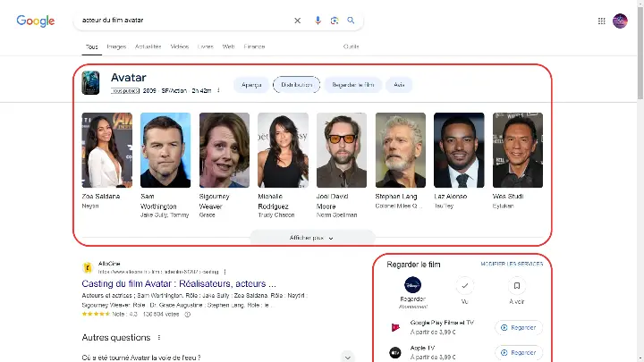This screenshot has width=644, height=362.
Task: Open the Google account profile avatar
Action: pos(620,21)
